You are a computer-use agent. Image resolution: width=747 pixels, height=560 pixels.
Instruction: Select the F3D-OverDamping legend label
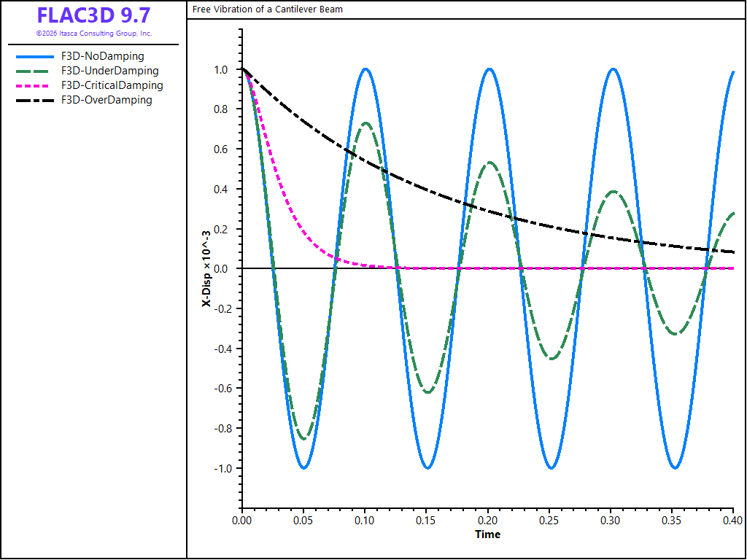tap(107, 100)
